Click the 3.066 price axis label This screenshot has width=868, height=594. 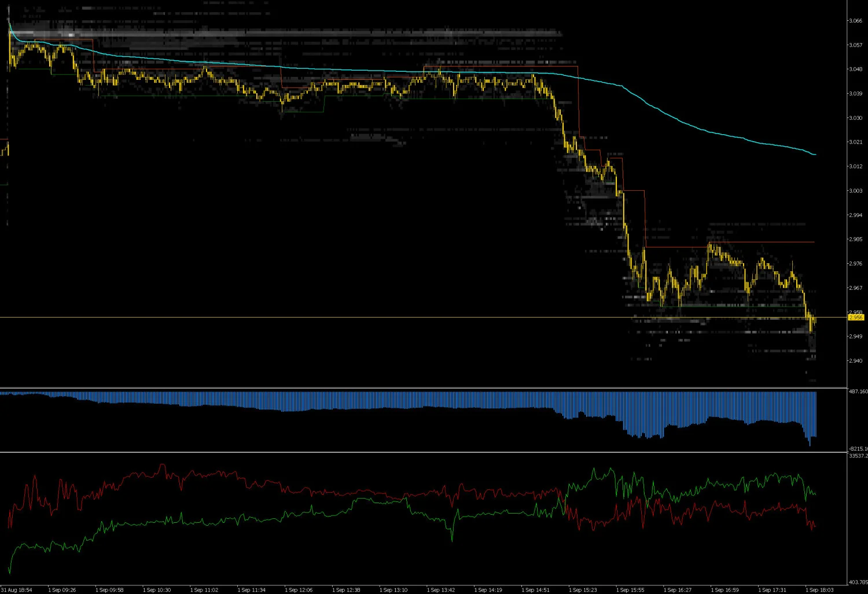pyautogui.click(x=856, y=21)
